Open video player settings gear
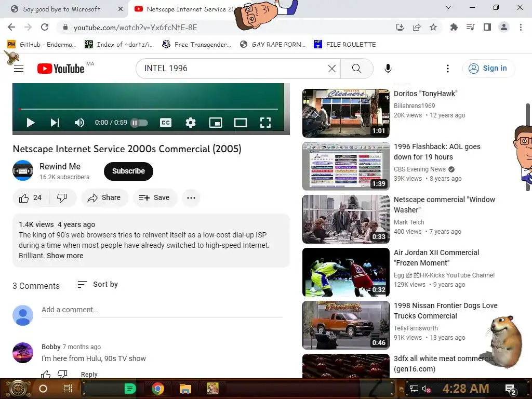The image size is (532, 399). coord(191,123)
